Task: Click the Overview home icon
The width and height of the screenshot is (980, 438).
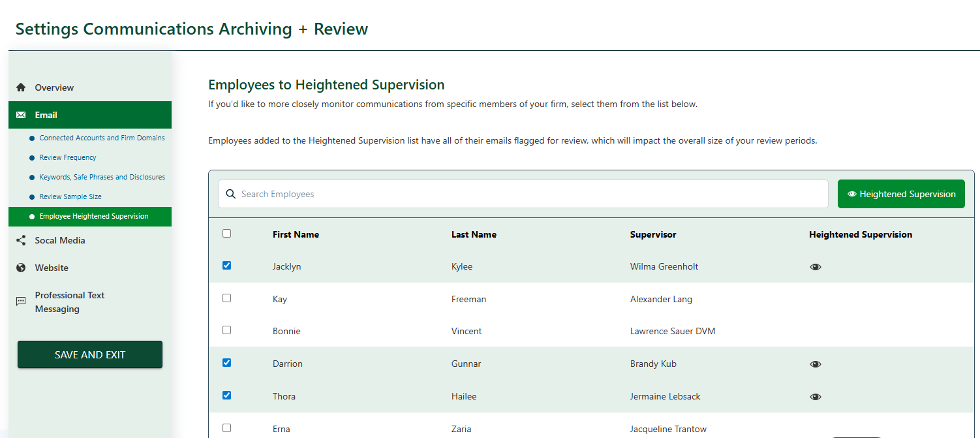Action: pos(21,87)
